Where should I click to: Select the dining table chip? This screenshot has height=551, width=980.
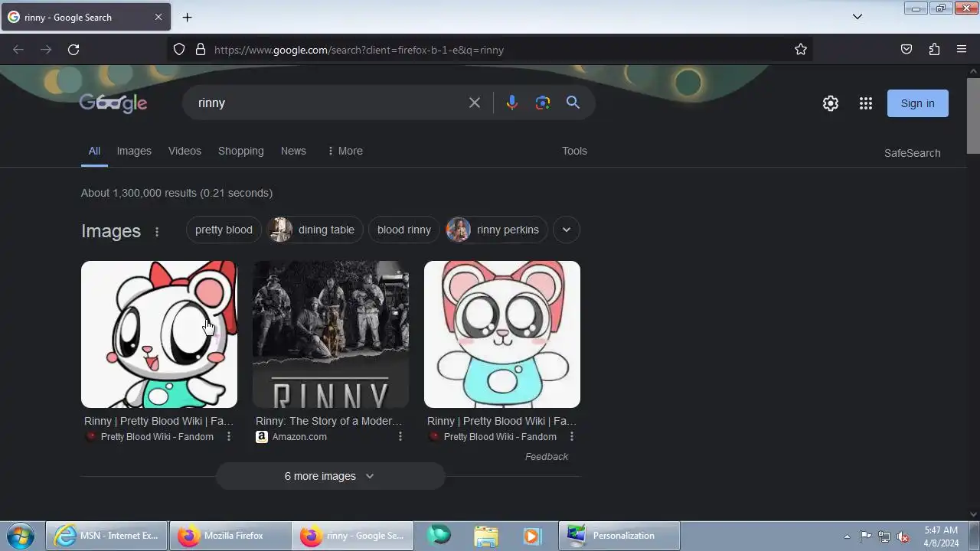(315, 230)
